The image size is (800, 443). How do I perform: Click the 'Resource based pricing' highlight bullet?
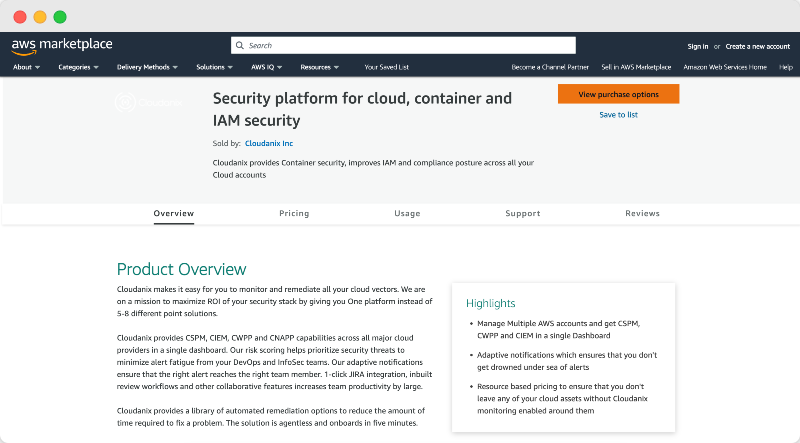pos(562,399)
